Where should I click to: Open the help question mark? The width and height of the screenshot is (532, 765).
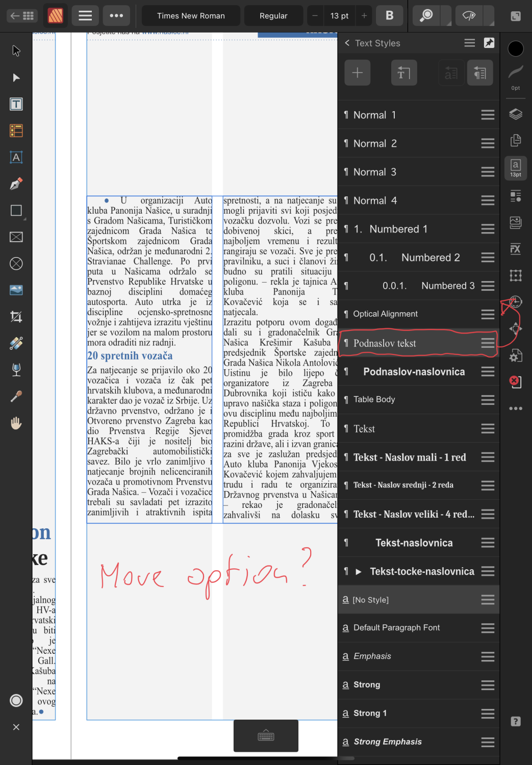(x=516, y=721)
